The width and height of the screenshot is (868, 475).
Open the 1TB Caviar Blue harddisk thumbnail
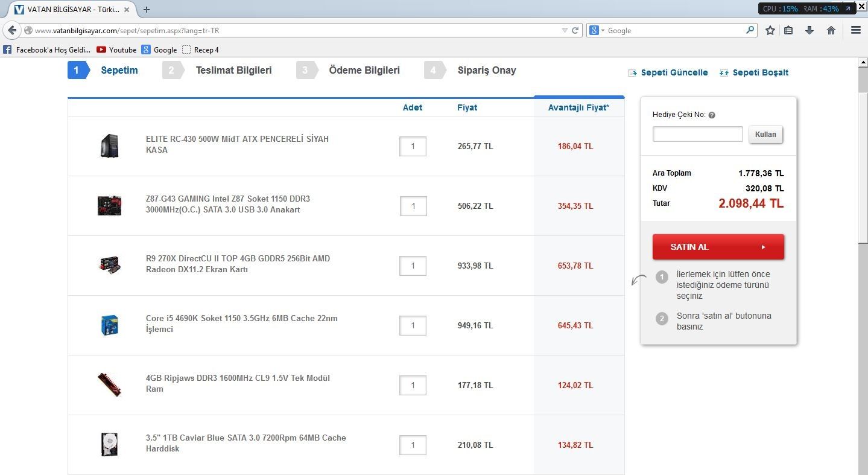[109, 445]
